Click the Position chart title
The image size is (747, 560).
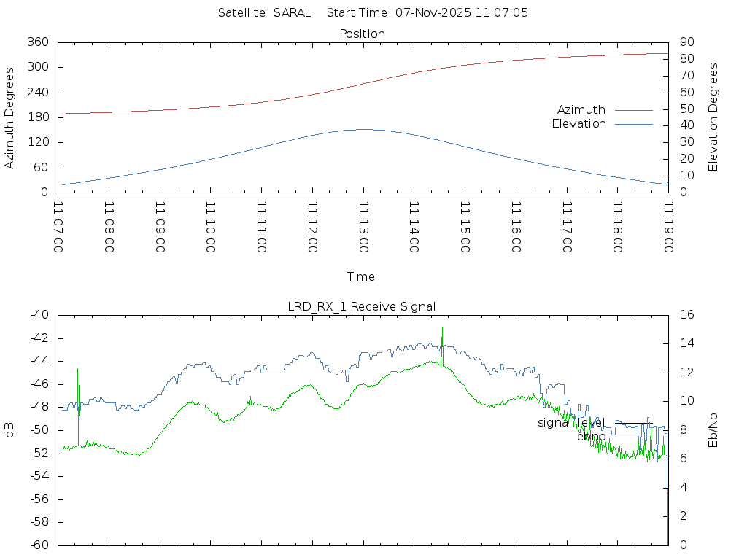[x=362, y=34]
